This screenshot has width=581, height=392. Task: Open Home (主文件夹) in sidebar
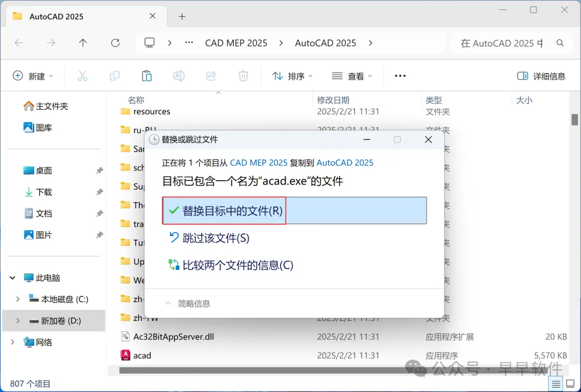[46, 106]
